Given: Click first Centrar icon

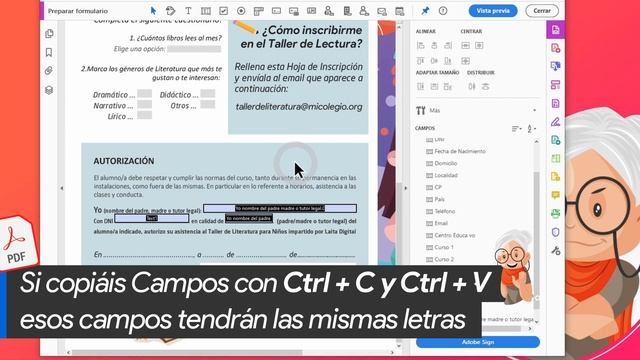Looking at the screenshot, I should coord(465,45).
